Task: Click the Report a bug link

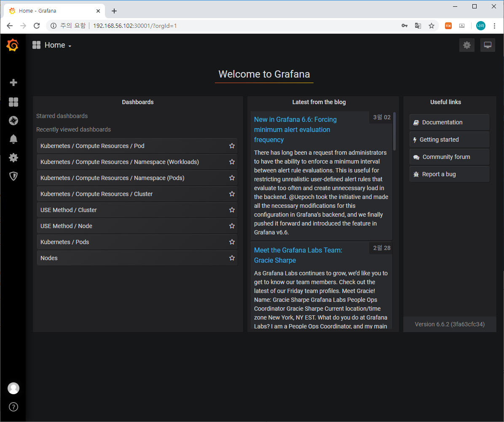Action: [x=449, y=174]
